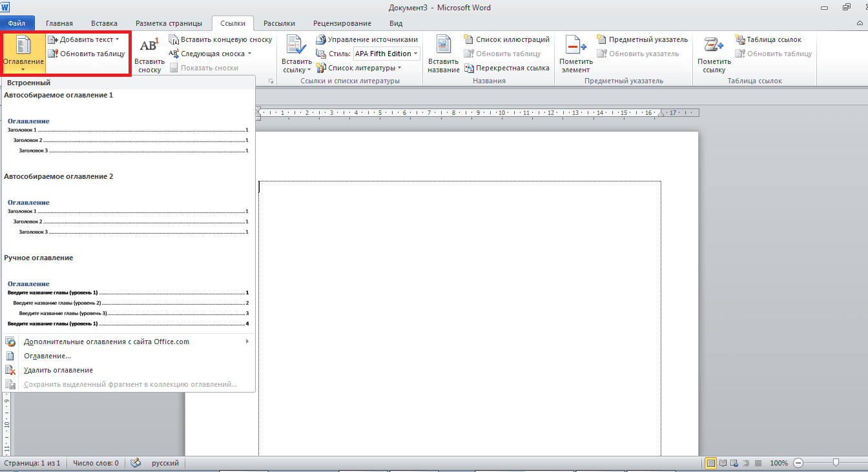Click the Word application icon in title bar
This screenshot has width=868, height=472.
click(5, 7)
